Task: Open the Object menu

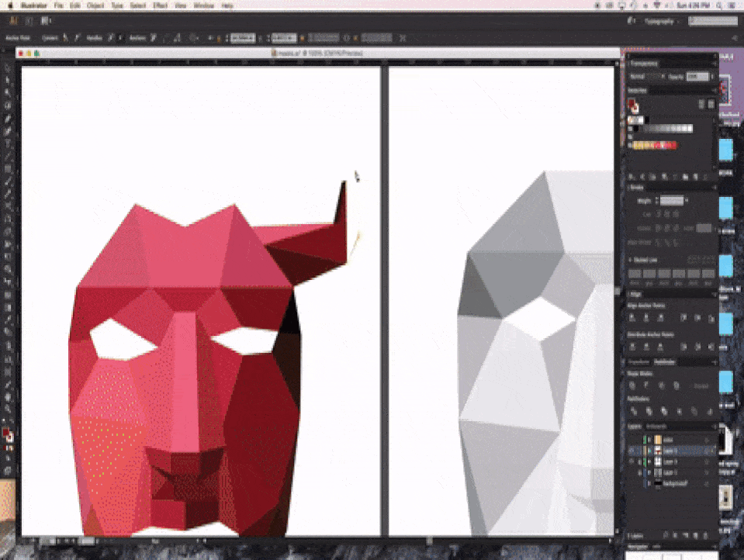Action: 95,5
